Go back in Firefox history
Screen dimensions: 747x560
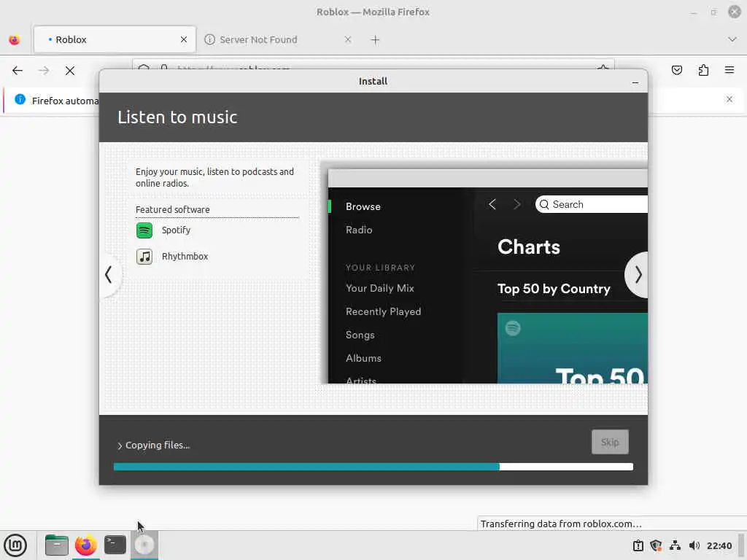pos(18,71)
